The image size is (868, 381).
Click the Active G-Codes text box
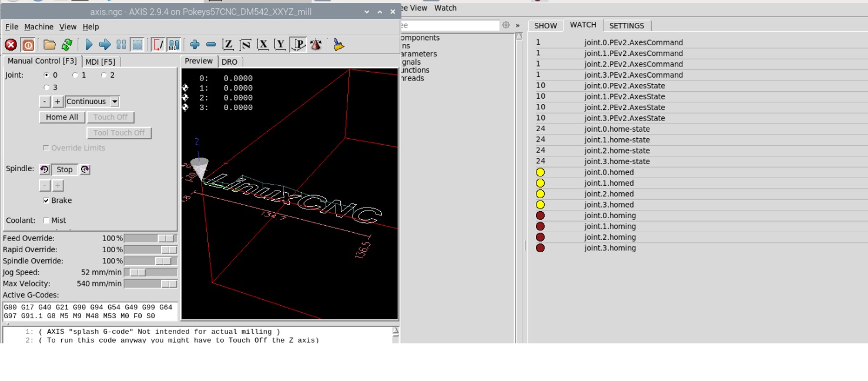click(x=90, y=312)
